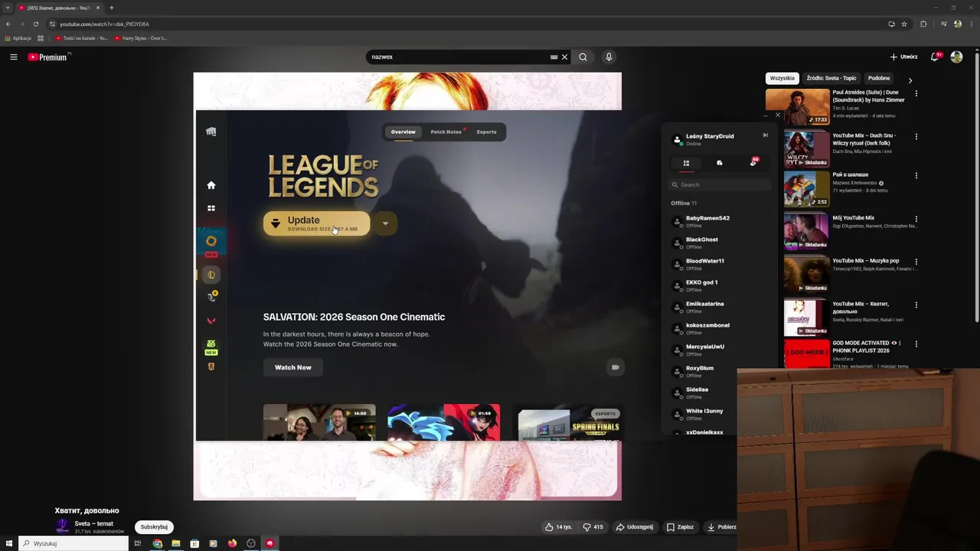The width and height of the screenshot is (980, 551).
Task: Click the League of Legends Update button
Action: 316,223
